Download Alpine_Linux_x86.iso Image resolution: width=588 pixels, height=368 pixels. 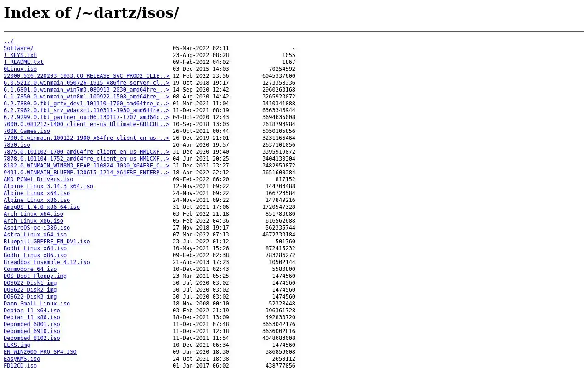tap(37, 200)
